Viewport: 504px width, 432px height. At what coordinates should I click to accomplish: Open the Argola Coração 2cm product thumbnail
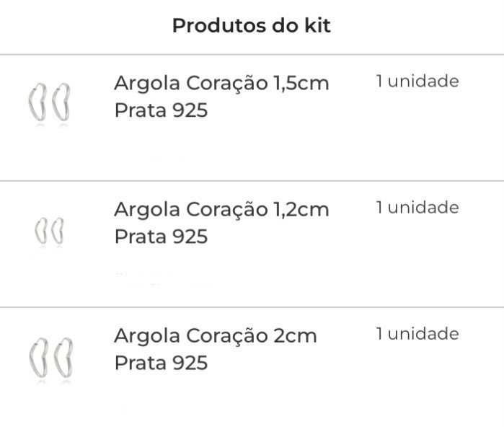pos(50,358)
